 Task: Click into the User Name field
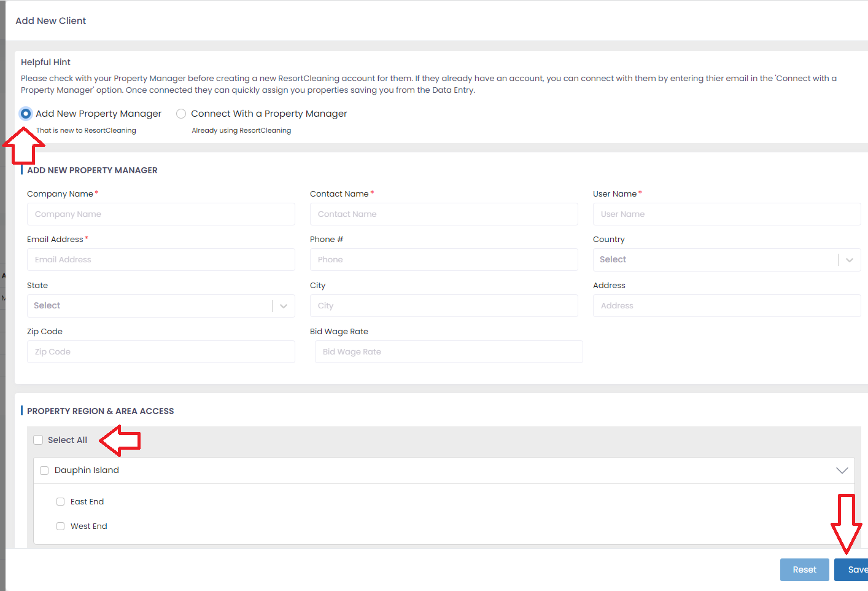point(726,214)
